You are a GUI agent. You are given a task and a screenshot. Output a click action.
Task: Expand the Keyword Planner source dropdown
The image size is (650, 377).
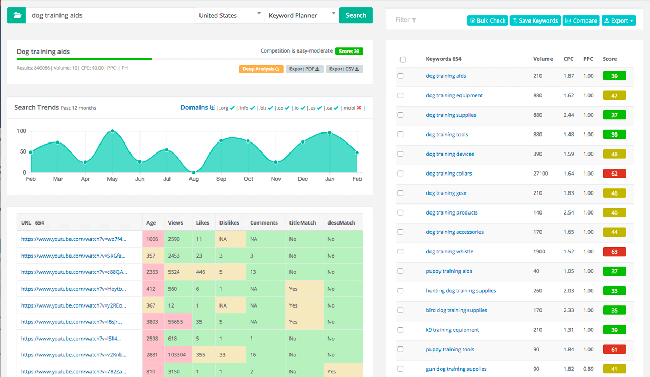coord(301,15)
